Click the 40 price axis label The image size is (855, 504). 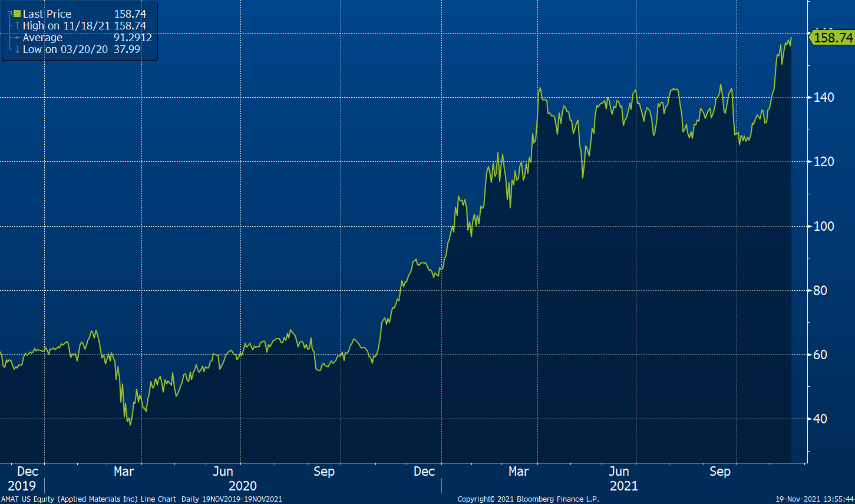point(820,419)
